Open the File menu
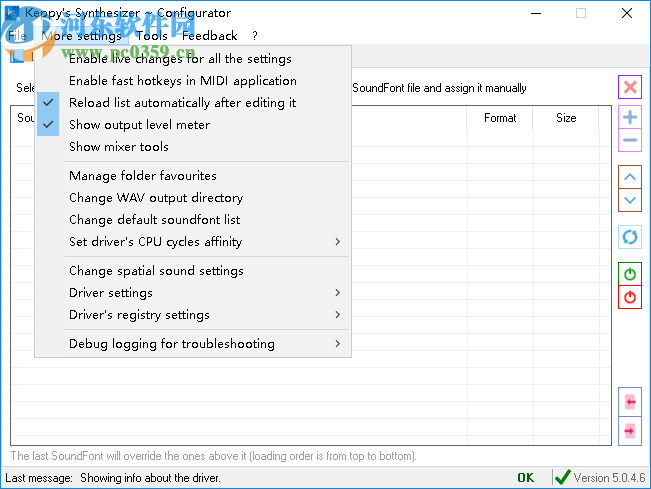Screen dimensions: 651x489 [x=17, y=36]
